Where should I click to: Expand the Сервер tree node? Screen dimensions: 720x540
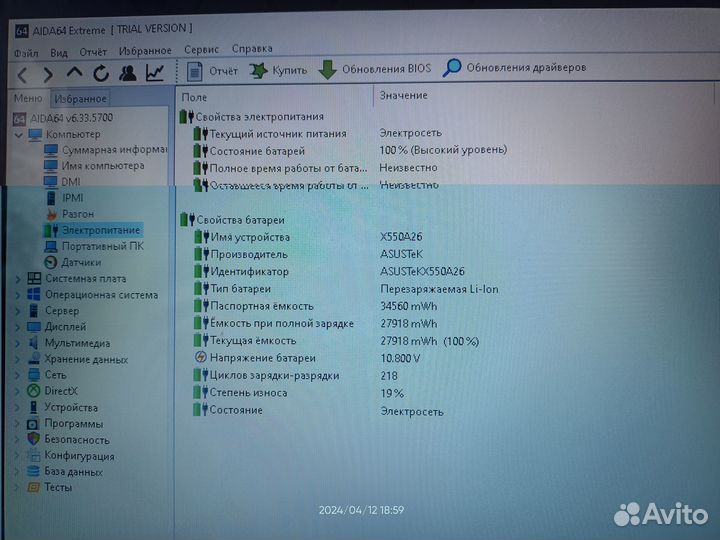tap(18, 311)
